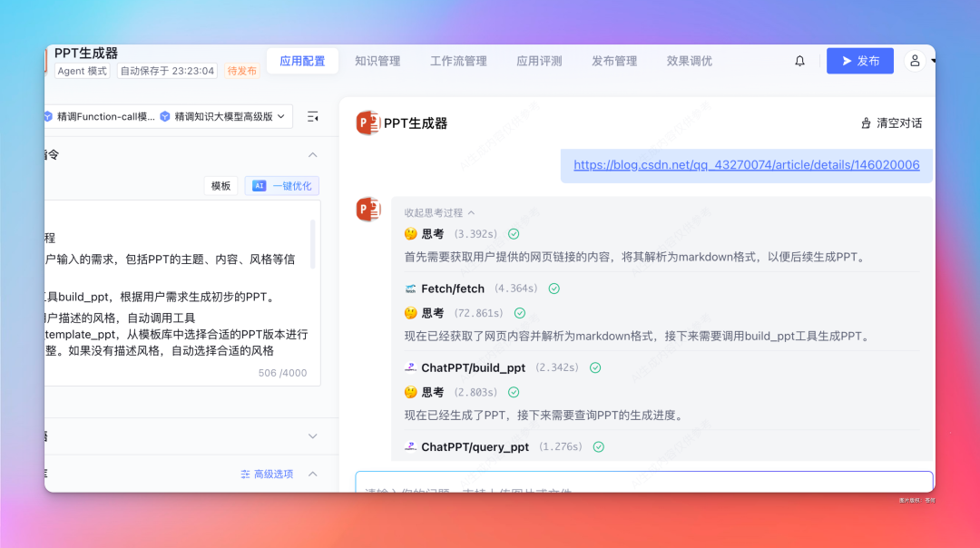The image size is (980, 548).
Task: Click the checkmark beside 思考 (72.861s)
Action: (519, 313)
